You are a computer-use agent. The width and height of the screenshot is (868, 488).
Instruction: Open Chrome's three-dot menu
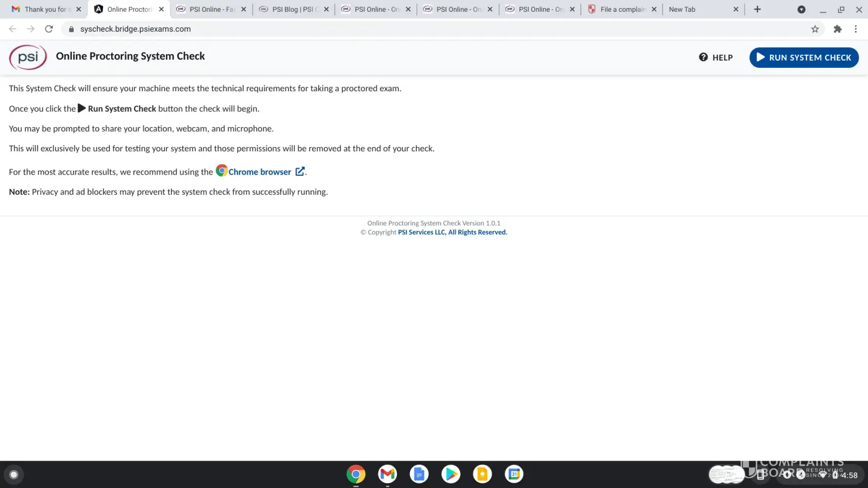856,29
